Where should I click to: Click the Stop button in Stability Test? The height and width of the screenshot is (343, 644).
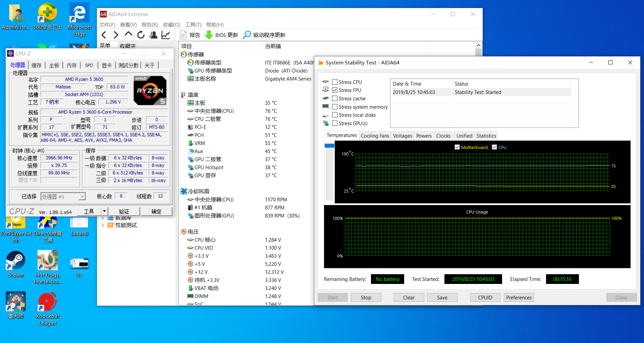[366, 297]
